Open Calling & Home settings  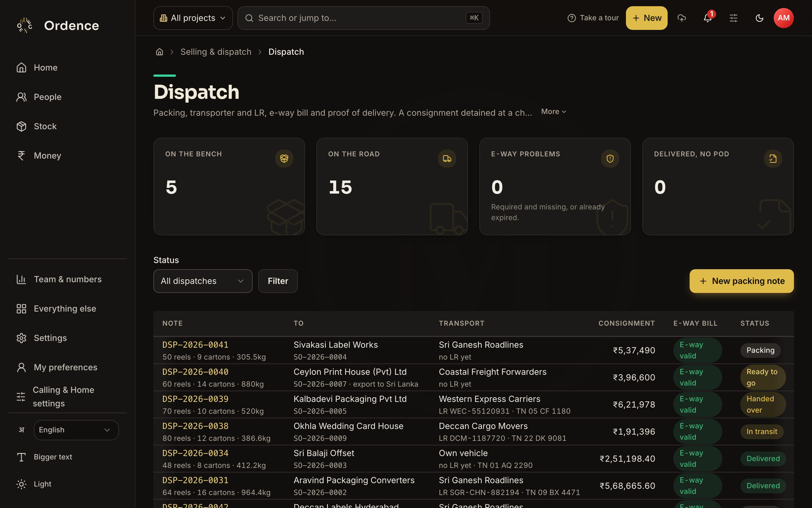67,397
